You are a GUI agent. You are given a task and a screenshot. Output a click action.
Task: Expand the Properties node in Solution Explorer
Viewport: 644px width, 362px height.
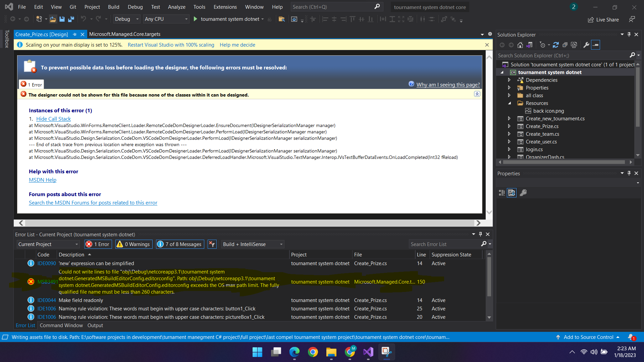509,88
